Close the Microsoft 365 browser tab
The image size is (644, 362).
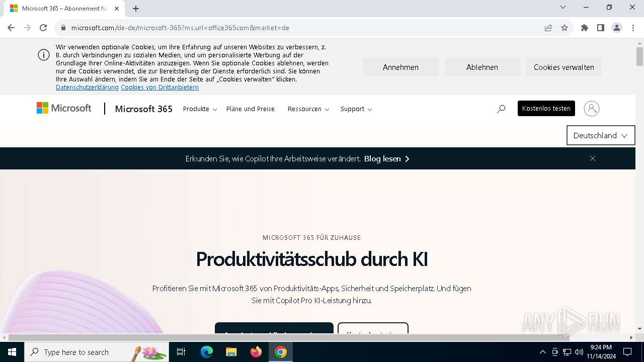[117, 9]
